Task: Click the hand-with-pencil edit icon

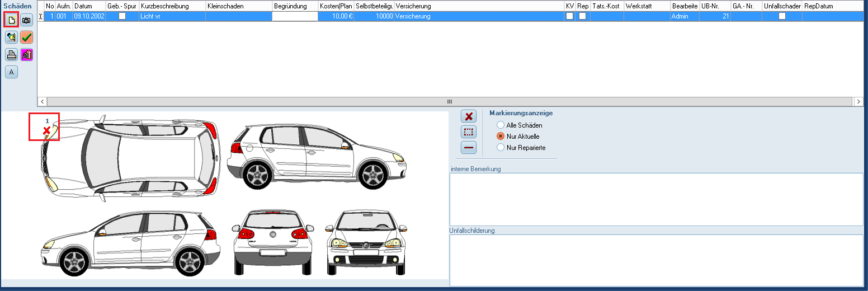Action: click(11, 37)
